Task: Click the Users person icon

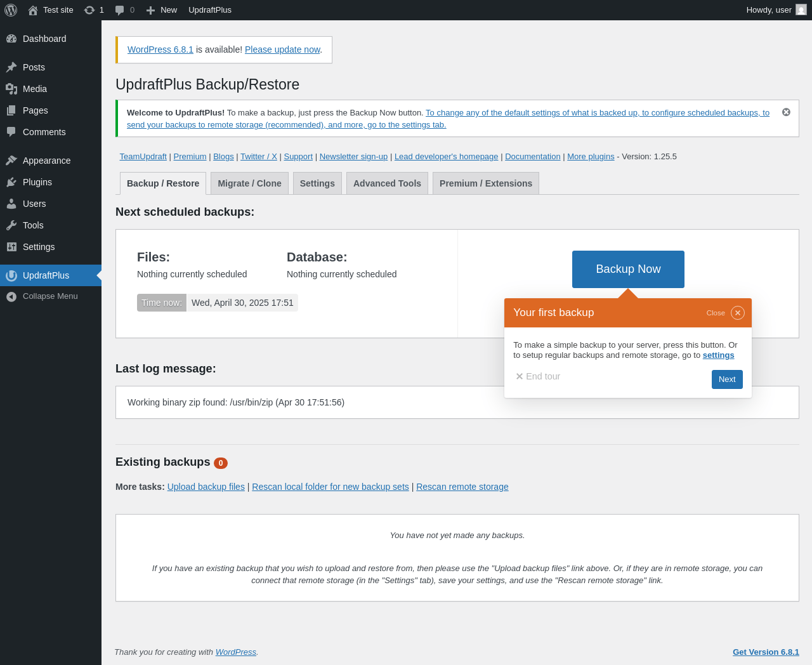Action: 11,204
